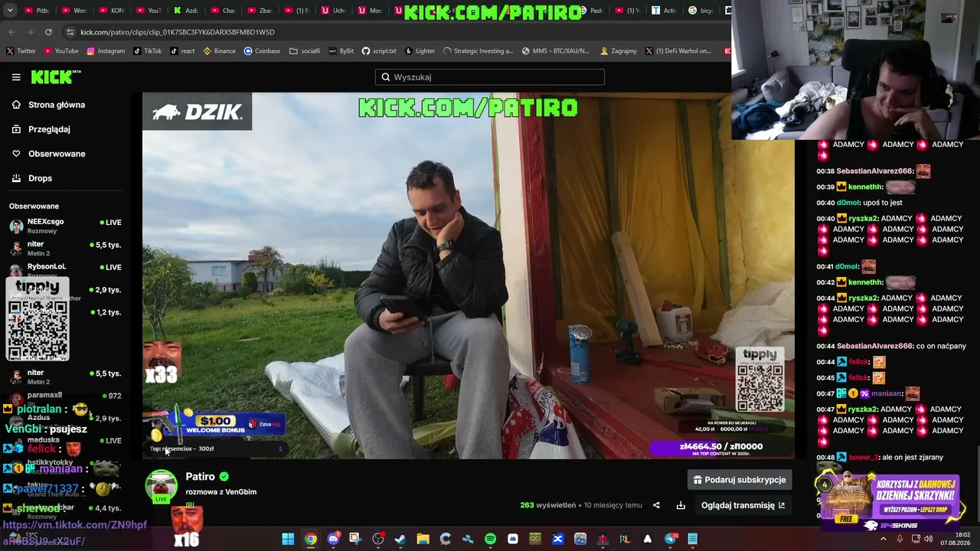This screenshot has height=551, width=980.
Task: Open the react bookmark
Action: [182, 51]
